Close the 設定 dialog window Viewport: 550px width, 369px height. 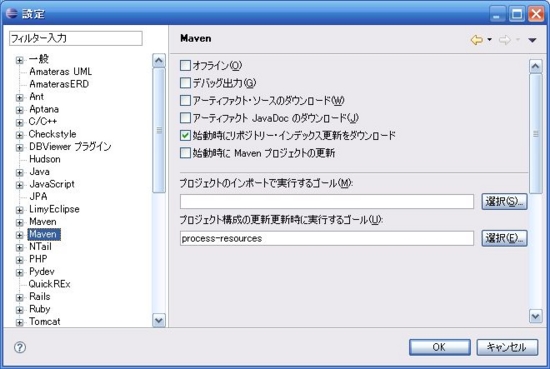pyautogui.click(x=536, y=14)
